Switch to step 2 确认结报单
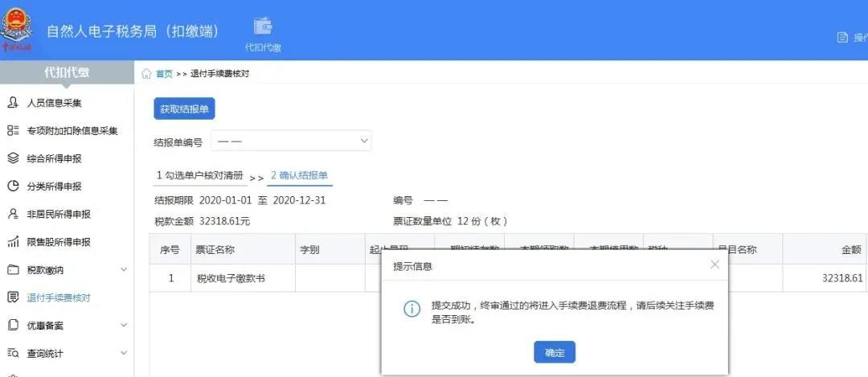This screenshot has height=377, width=868. pyautogui.click(x=300, y=175)
